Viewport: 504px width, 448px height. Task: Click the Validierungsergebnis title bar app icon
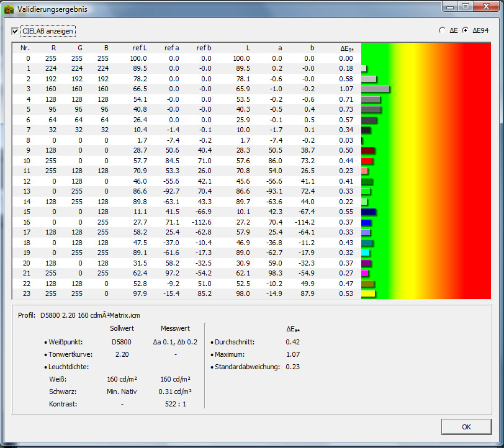pos(9,9)
